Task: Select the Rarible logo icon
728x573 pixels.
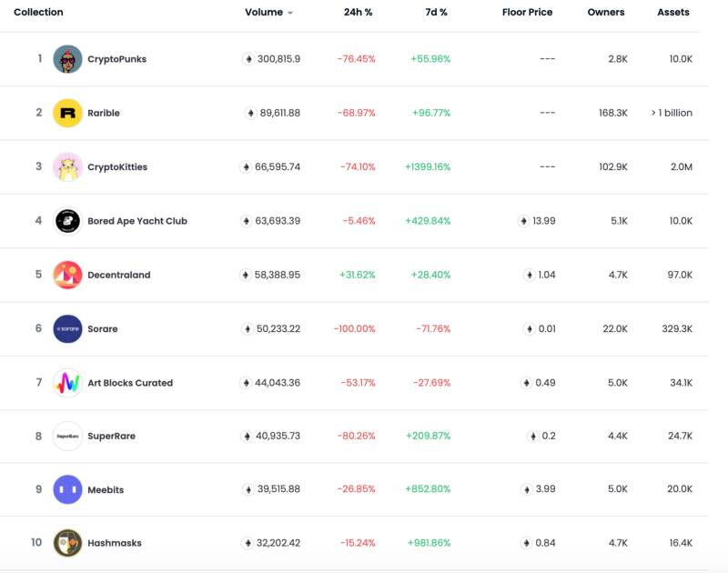Action: (x=67, y=113)
